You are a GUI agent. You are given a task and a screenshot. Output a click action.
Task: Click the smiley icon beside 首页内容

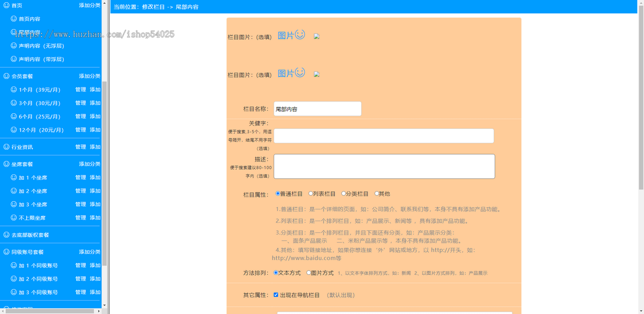(14, 19)
